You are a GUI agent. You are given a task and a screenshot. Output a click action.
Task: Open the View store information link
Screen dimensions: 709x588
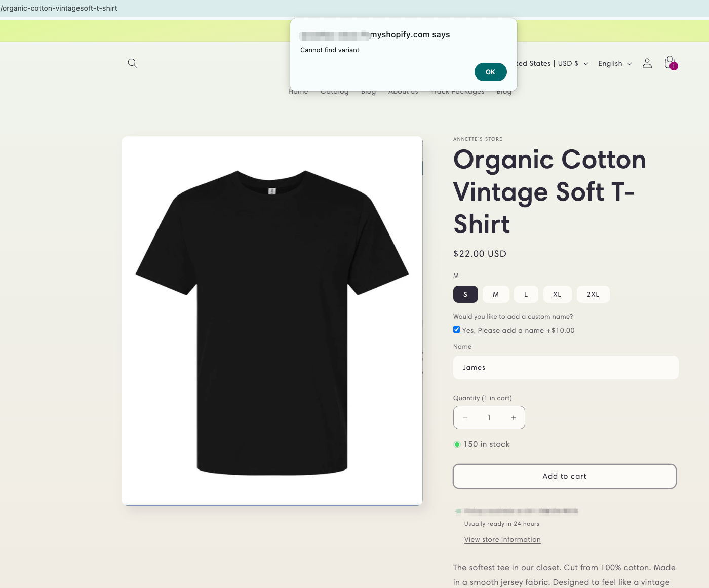(x=502, y=540)
